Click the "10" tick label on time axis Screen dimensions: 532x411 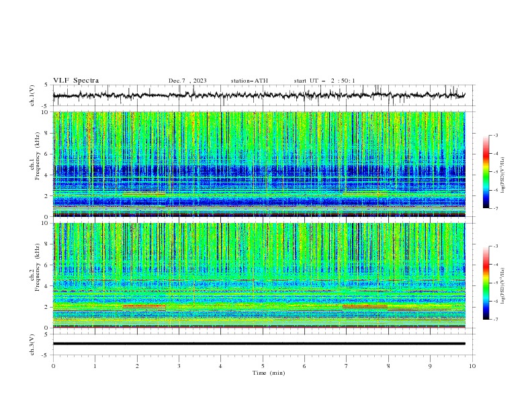point(472,366)
